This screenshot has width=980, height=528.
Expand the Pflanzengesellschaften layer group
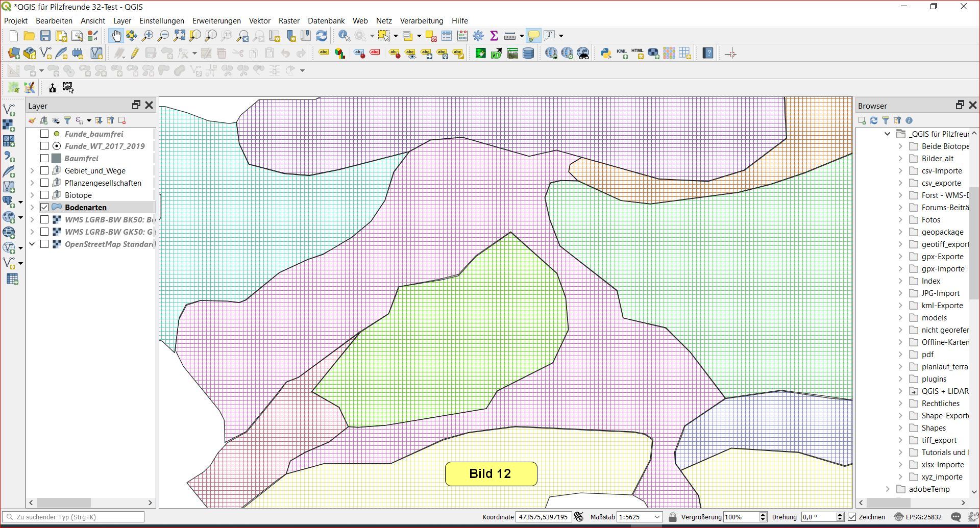(x=32, y=183)
